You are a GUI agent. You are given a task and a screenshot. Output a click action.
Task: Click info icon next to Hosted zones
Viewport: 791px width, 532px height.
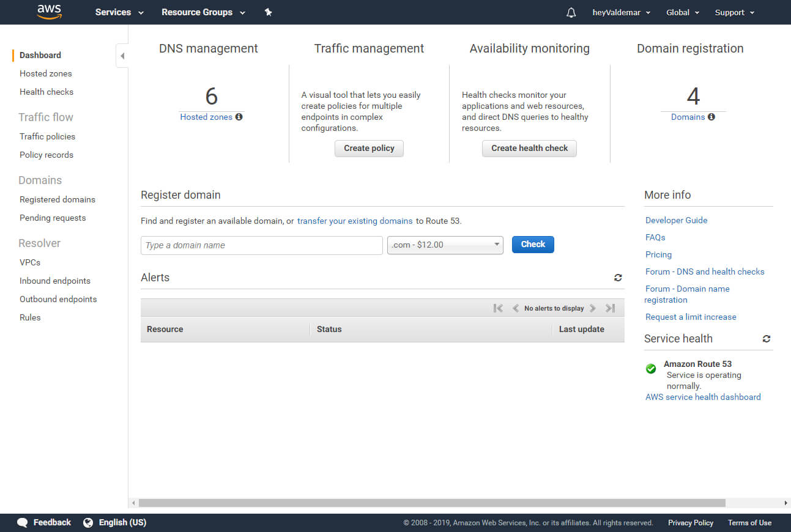pos(239,117)
